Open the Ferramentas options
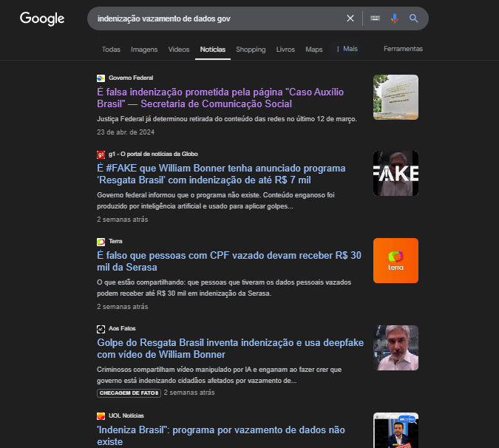This screenshot has width=499, height=448. pyautogui.click(x=403, y=49)
